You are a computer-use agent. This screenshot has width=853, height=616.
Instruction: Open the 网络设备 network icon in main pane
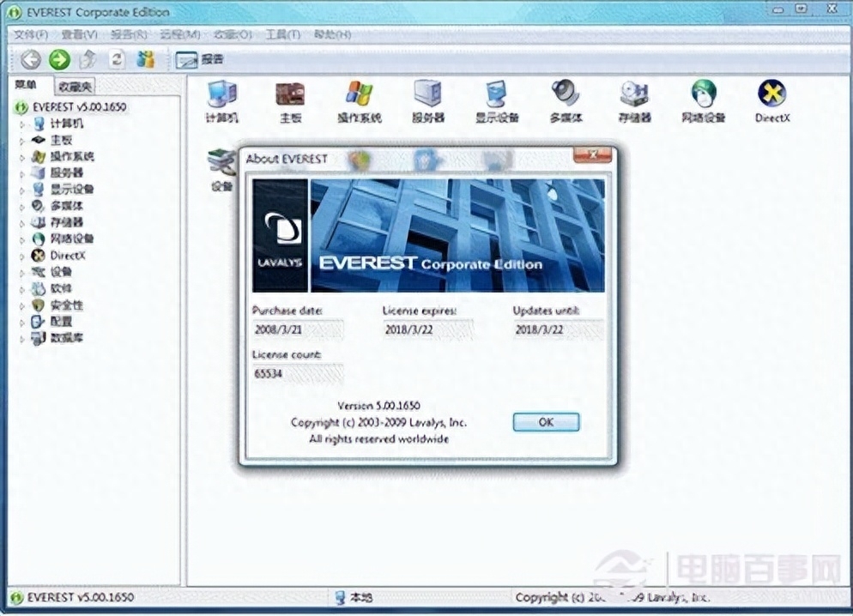(x=704, y=95)
